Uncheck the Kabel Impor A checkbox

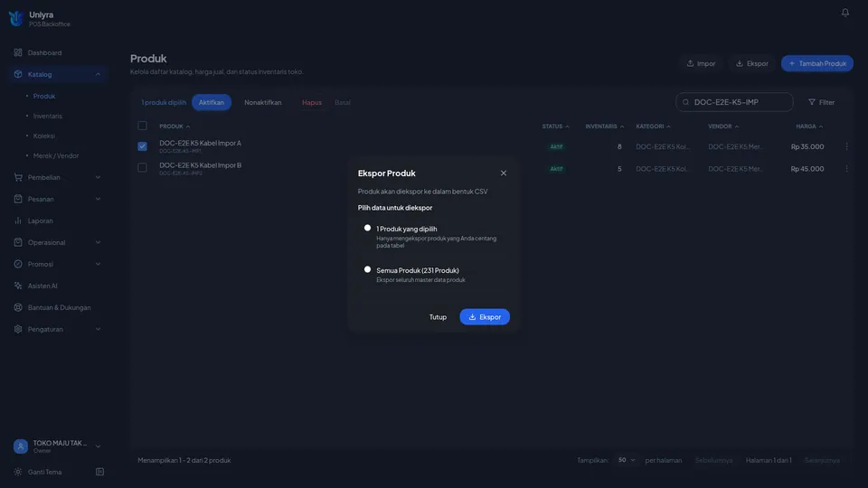click(142, 146)
